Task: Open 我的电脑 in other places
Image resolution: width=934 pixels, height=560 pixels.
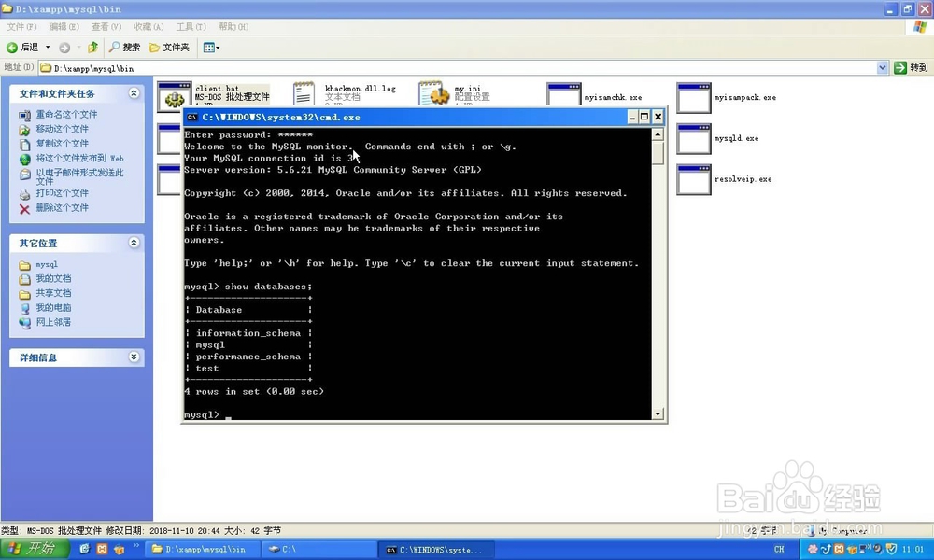Action: 53,308
